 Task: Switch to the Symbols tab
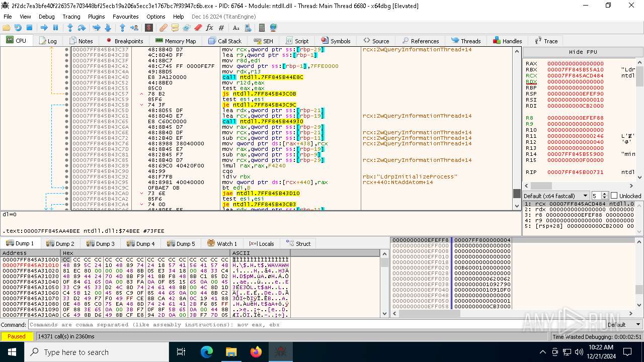point(335,41)
